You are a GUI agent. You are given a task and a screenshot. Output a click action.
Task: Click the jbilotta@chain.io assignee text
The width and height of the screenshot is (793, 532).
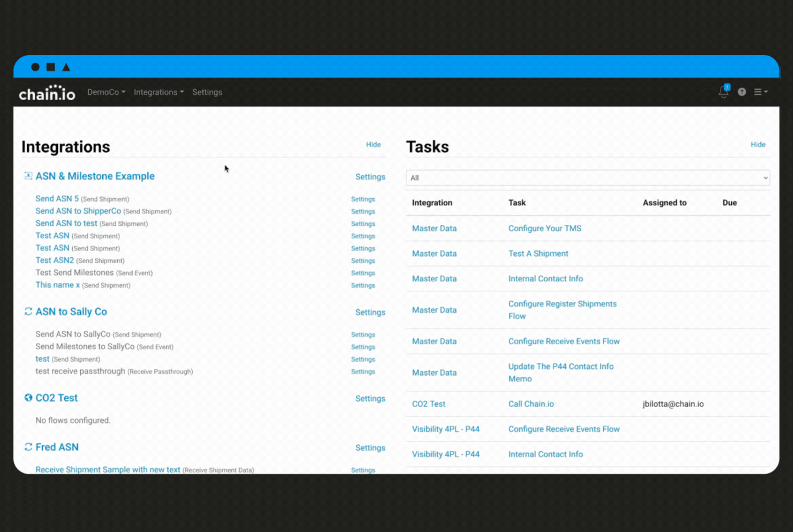coord(673,404)
